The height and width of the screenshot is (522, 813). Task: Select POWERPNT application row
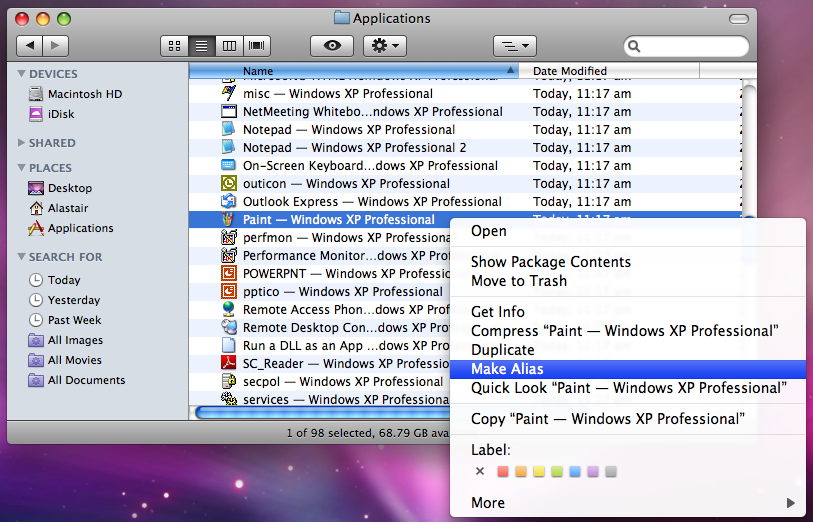point(319,274)
